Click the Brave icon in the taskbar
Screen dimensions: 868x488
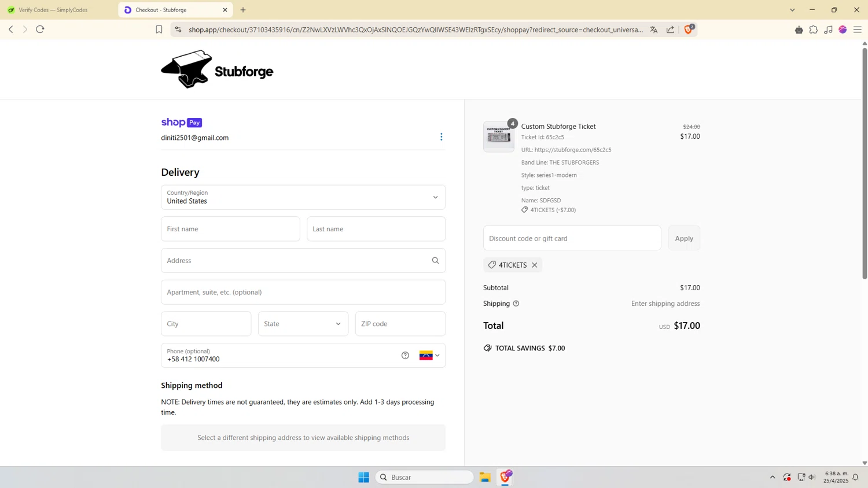506,477
